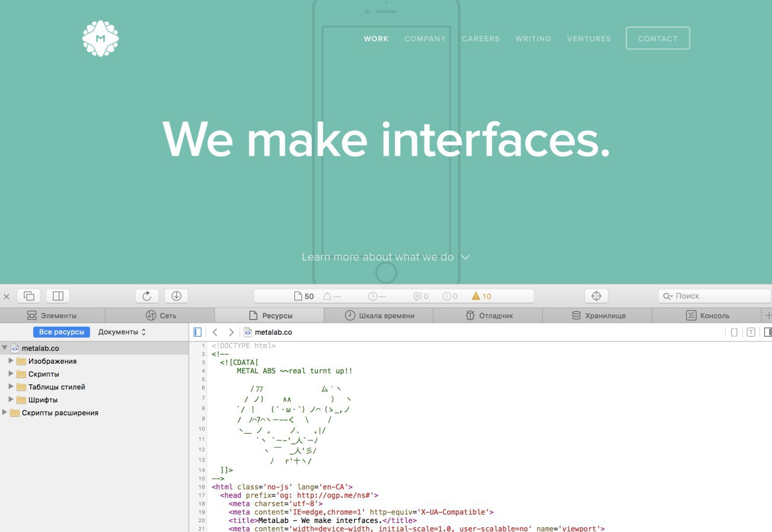Open the Элементы tab

tap(52, 315)
